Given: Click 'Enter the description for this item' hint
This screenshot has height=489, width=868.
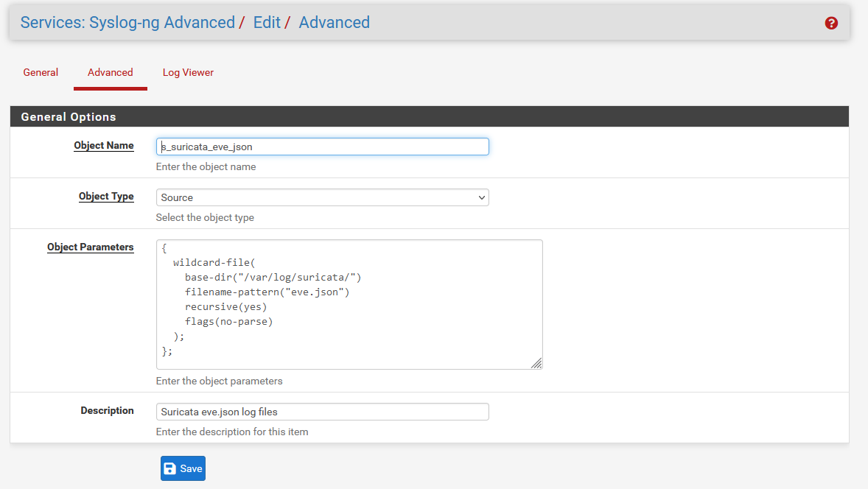Looking at the screenshot, I should click(232, 432).
